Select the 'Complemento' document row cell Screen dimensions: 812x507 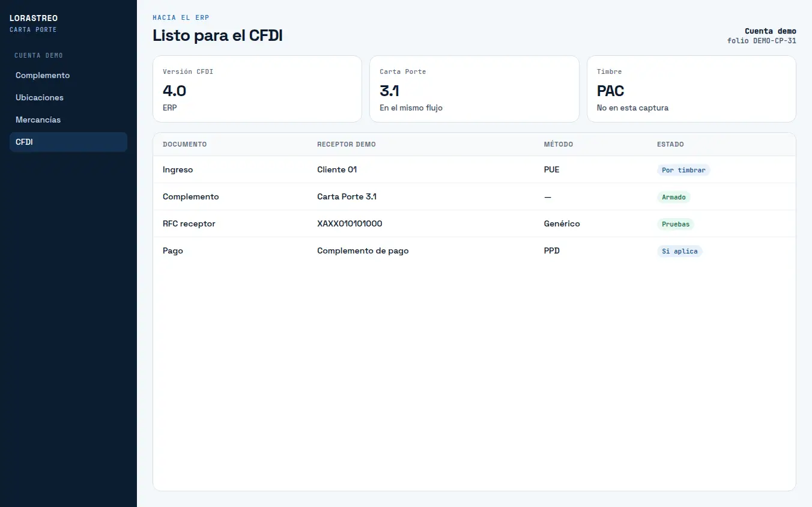click(191, 197)
